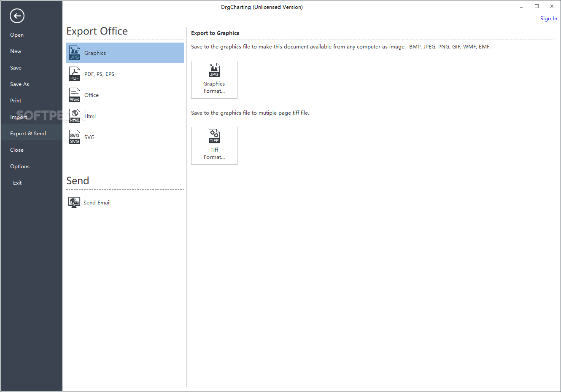This screenshot has height=392, width=561.
Task: Select Html export option label
Action: tap(90, 116)
